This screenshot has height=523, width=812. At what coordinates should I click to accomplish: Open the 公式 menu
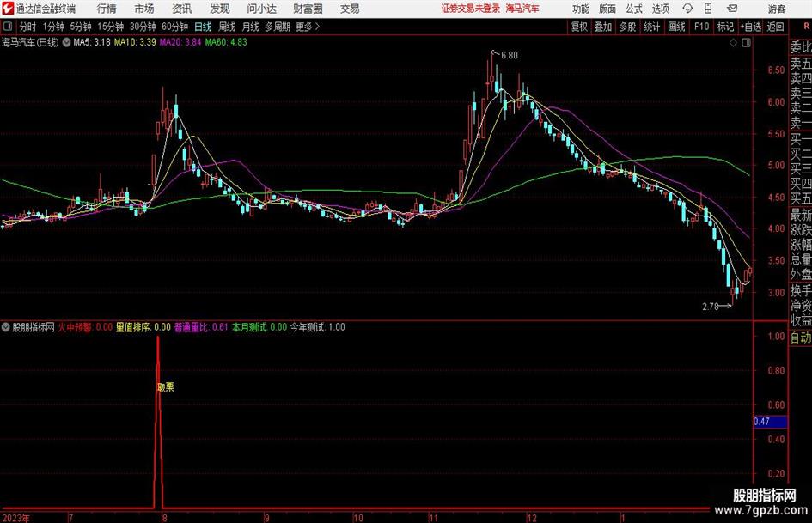pos(634,9)
